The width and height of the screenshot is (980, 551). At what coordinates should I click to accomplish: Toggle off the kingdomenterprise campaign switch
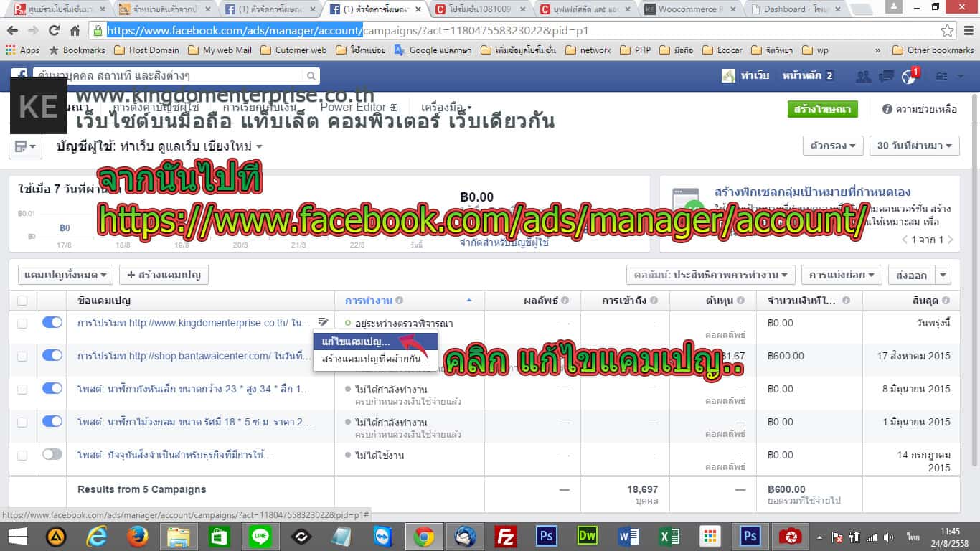coord(52,323)
